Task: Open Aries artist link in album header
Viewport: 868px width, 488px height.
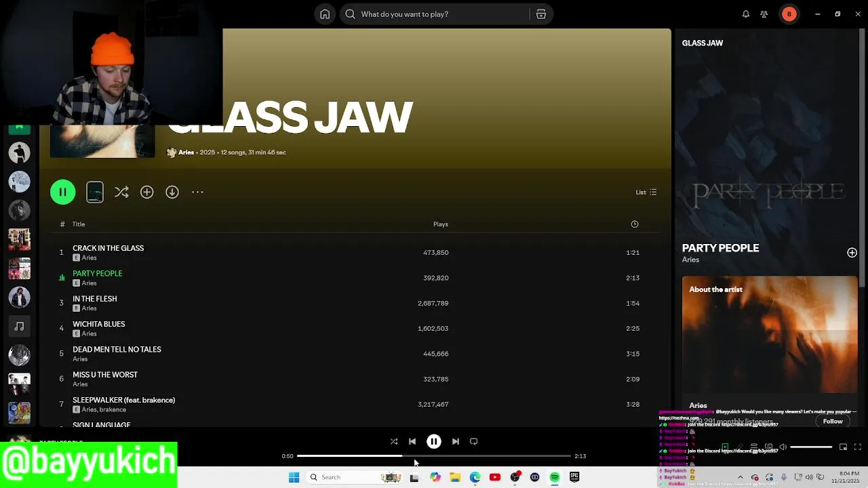Action: (186, 152)
